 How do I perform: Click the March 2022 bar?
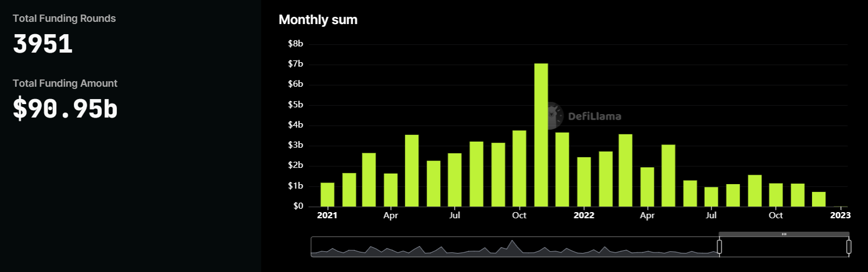pyautogui.click(x=626, y=170)
